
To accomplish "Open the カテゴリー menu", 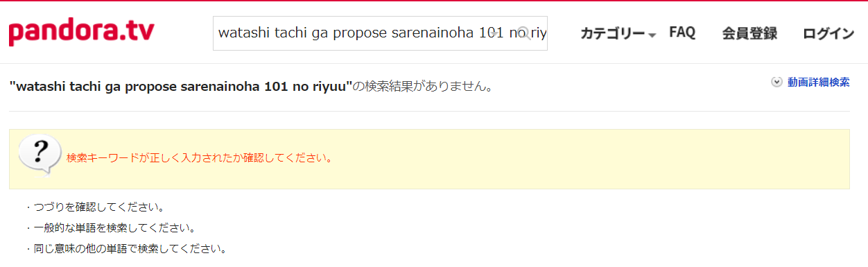I will (613, 33).
